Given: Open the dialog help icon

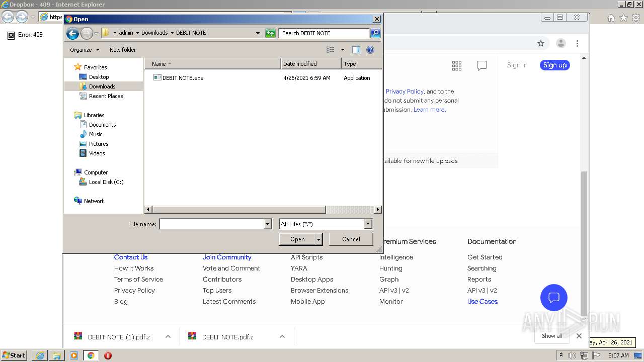Looking at the screenshot, I should (370, 50).
